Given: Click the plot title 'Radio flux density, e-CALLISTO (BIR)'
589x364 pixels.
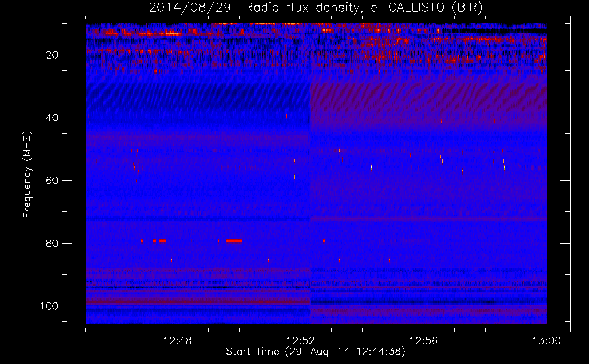Looking at the screenshot, I should click(x=363, y=8).
